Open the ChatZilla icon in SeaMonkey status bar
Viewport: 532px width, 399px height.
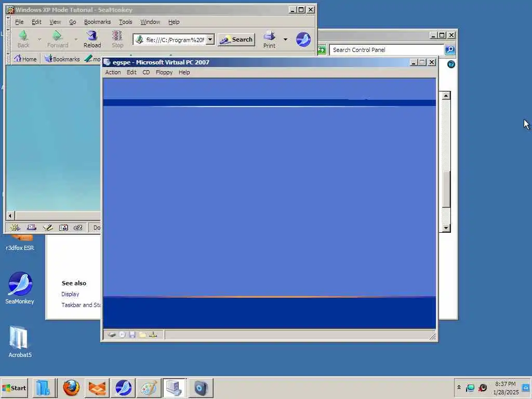pyautogui.click(x=78, y=228)
